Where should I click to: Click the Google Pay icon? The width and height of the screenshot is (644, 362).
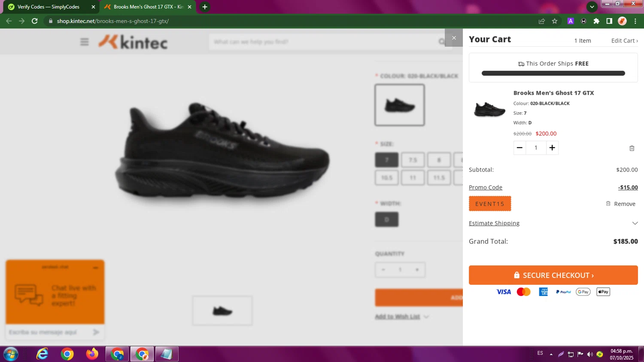(583, 292)
